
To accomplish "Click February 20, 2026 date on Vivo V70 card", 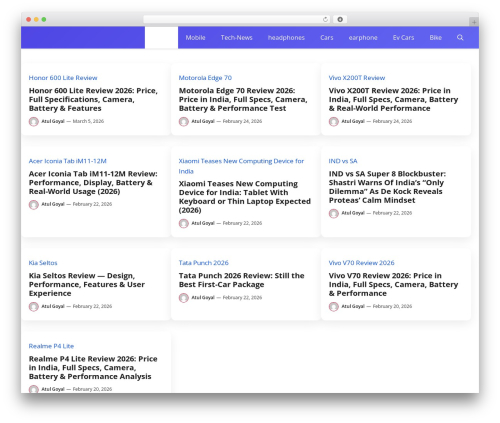I will (x=392, y=306).
